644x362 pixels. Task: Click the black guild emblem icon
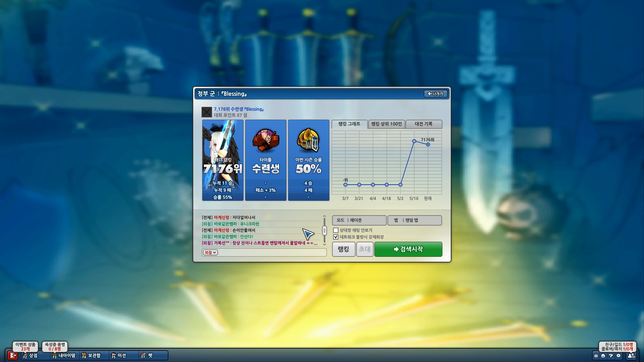click(207, 112)
